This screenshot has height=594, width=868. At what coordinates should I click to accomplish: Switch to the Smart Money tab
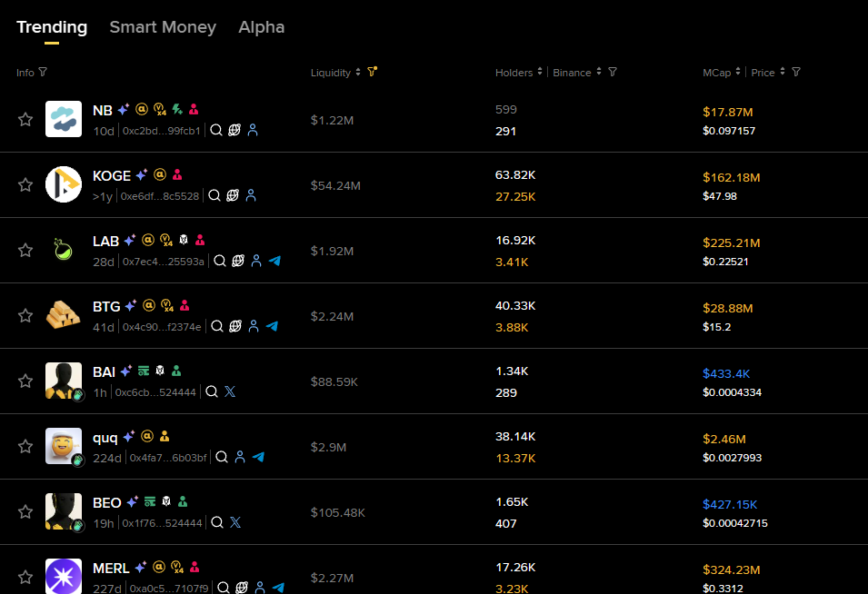(163, 27)
